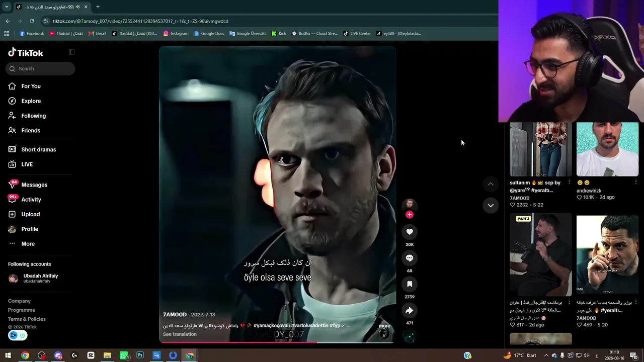Open the Company footer link
This screenshot has width=644, height=362.
(x=19, y=301)
